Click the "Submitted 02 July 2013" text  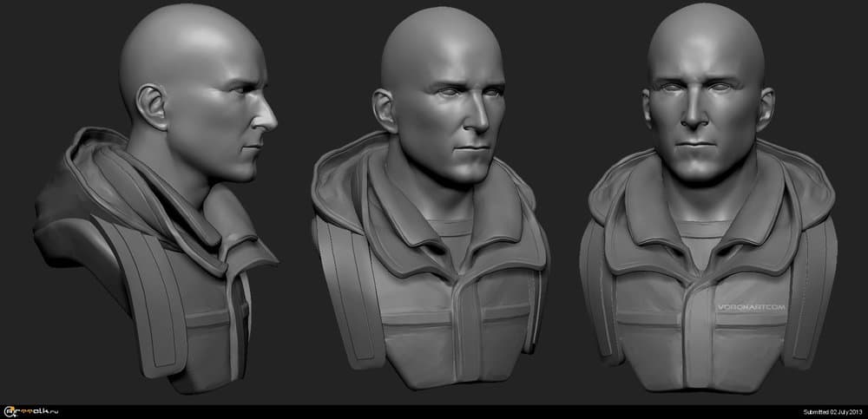[830, 412]
